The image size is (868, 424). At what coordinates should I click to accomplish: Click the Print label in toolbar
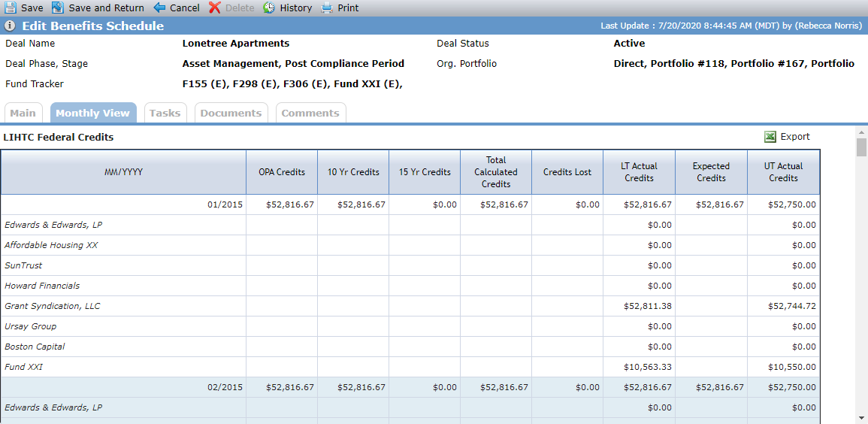point(348,8)
